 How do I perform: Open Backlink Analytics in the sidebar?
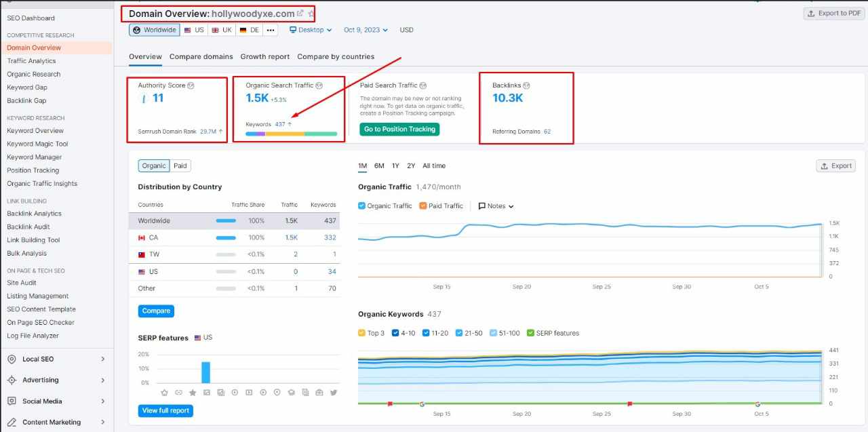click(34, 214)
